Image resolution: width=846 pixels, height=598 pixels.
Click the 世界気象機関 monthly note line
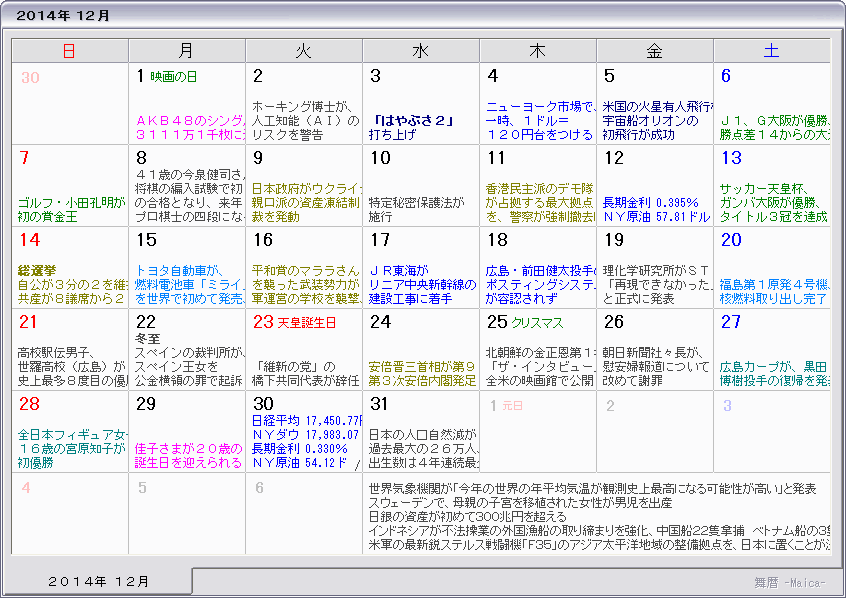[x=592, y=488]
